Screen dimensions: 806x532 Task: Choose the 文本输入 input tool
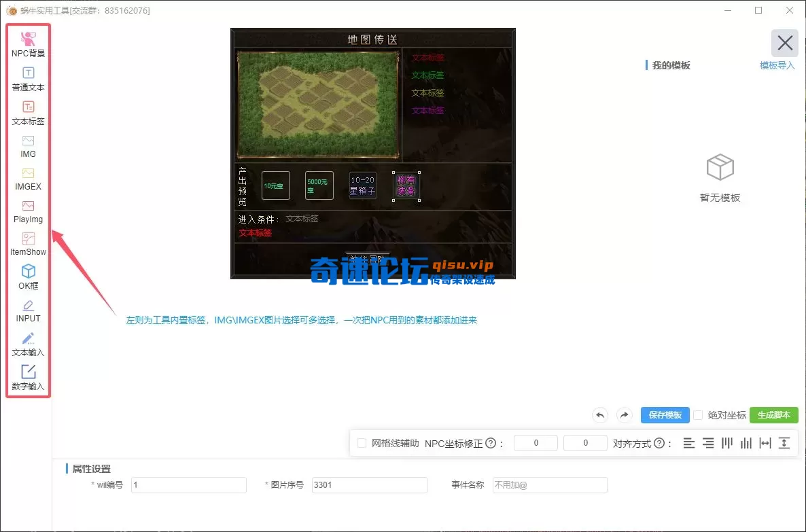point(27,342)
